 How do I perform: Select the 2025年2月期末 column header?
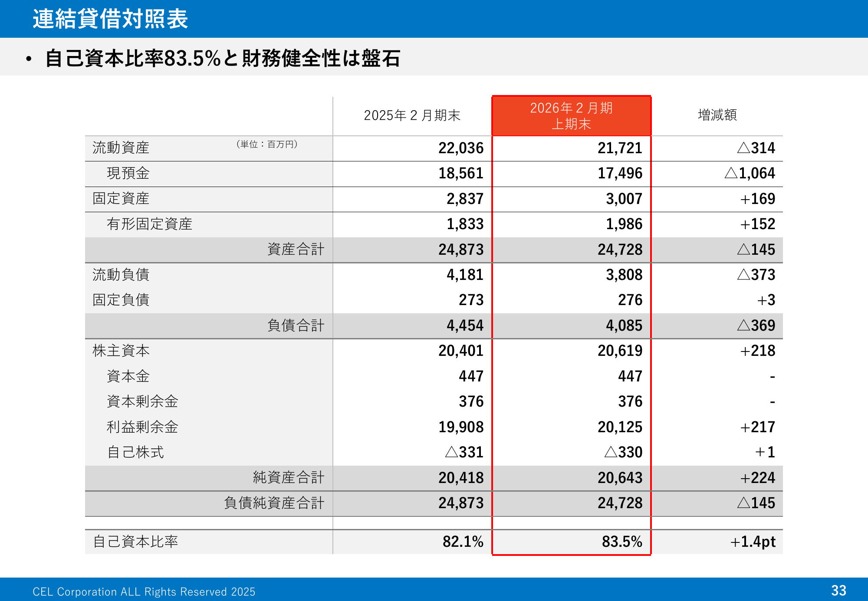tap(412, 115)
